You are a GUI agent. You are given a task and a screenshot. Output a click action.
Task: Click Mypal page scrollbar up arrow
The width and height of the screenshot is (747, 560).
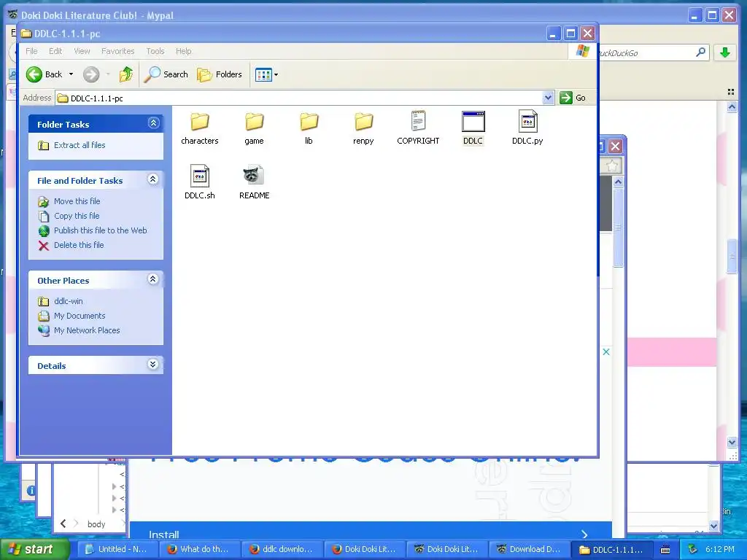(732, 107)
